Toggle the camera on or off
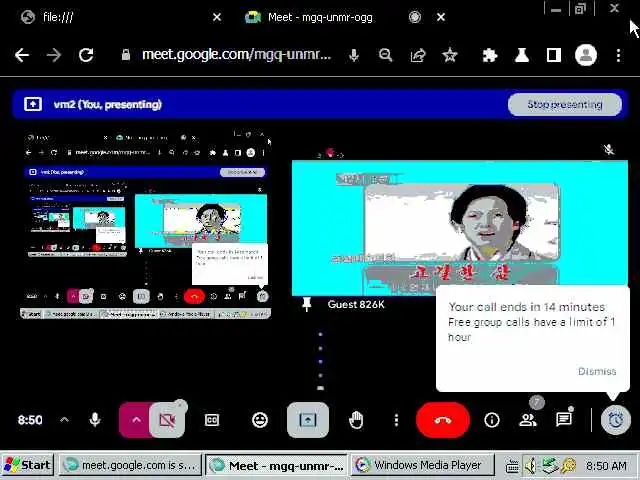The image size is (640, 480). coord(167,420)
